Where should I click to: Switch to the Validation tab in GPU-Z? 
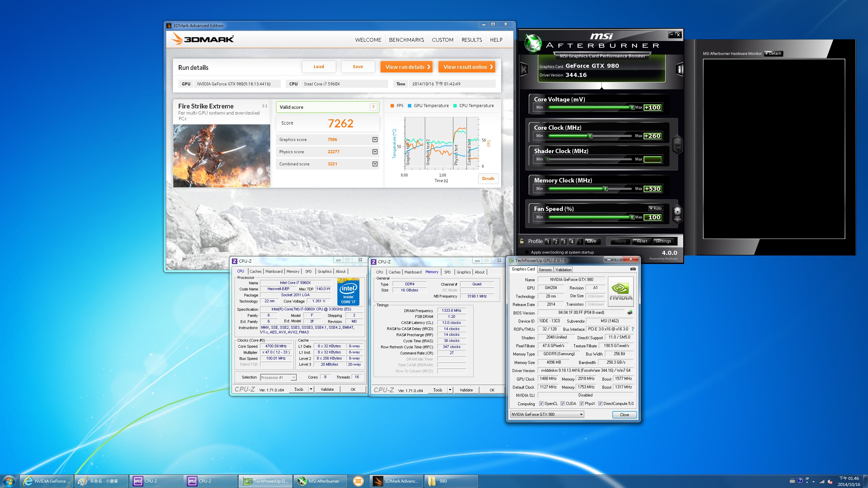[563, 270]
